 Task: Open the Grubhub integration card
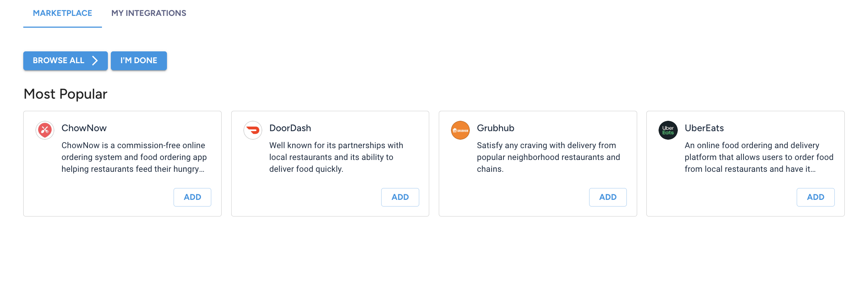537,163
